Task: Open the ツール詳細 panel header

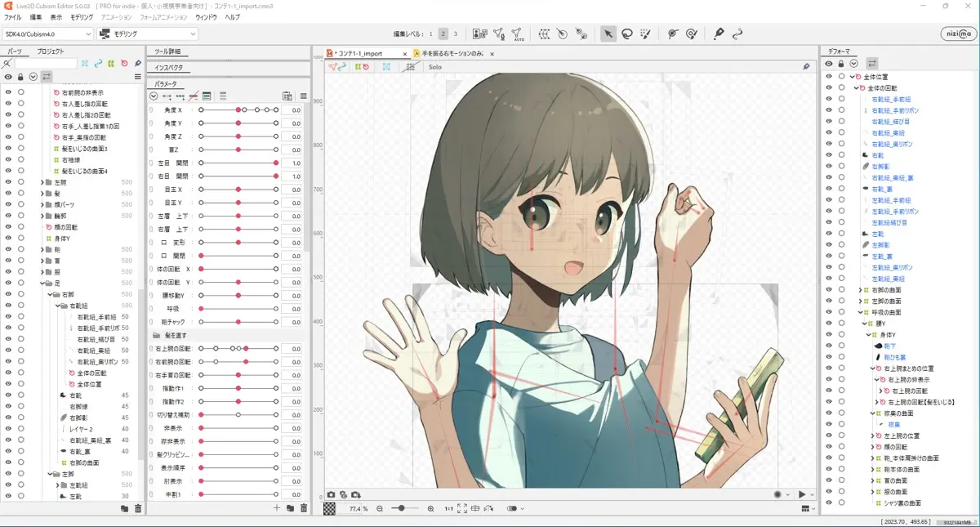Action: click(x=167, y=51)
